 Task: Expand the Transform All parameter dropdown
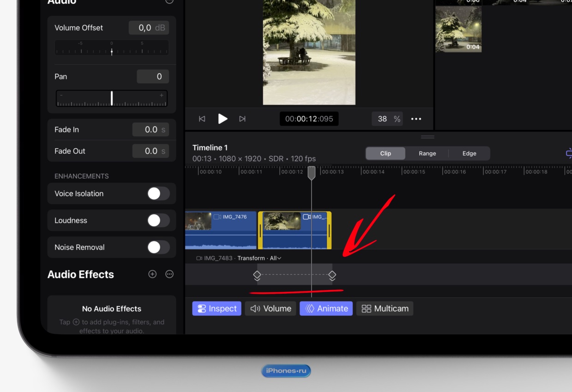click(275, 258)
